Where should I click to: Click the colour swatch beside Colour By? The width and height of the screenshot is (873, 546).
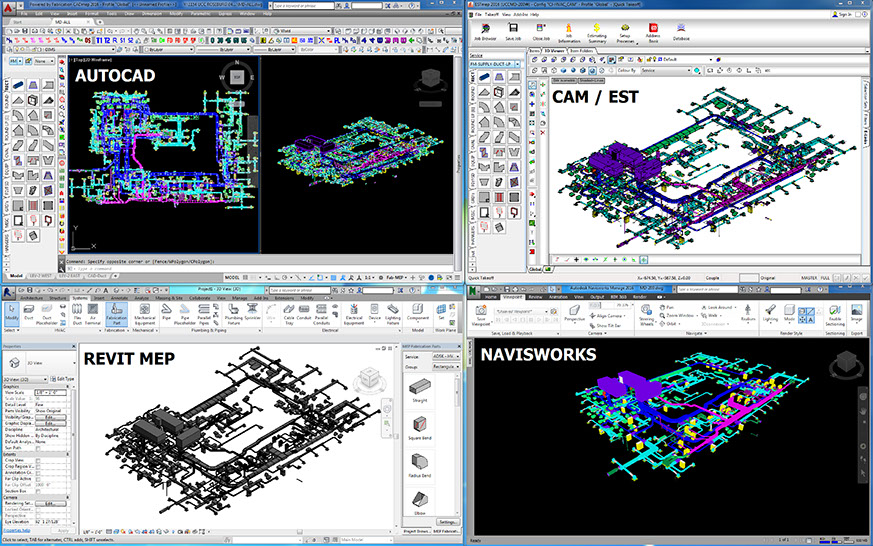(x=697, y=71)
